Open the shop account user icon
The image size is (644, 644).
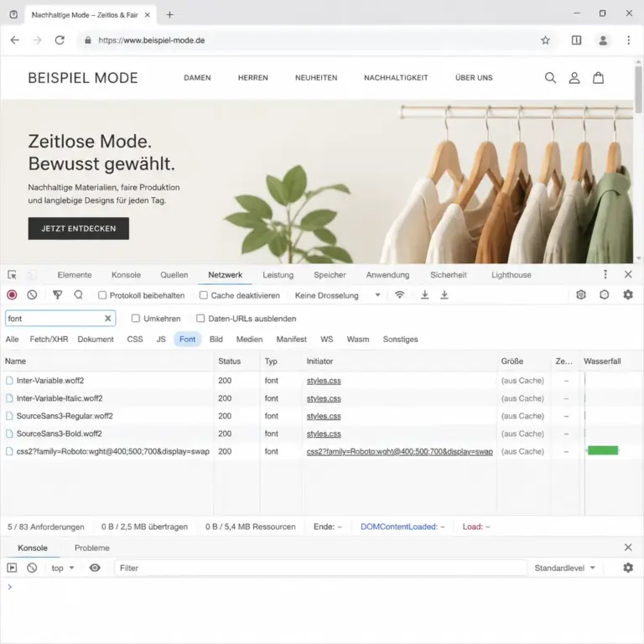pos(574,78)
